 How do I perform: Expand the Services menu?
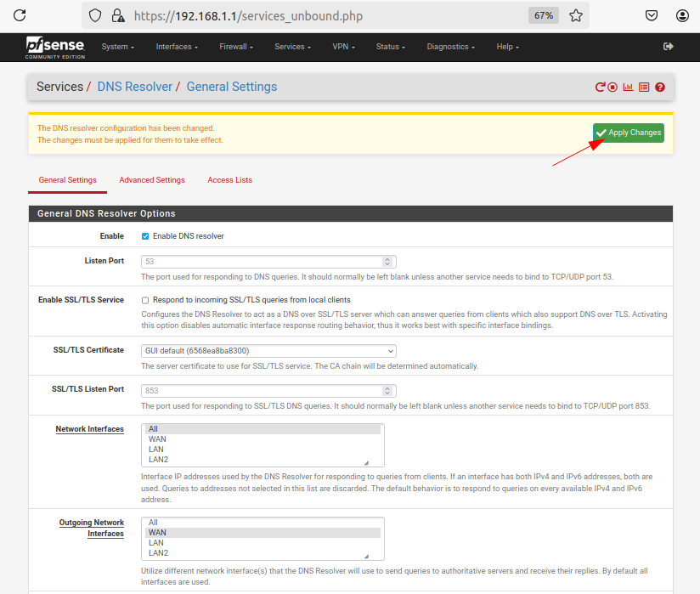point(292,47)
